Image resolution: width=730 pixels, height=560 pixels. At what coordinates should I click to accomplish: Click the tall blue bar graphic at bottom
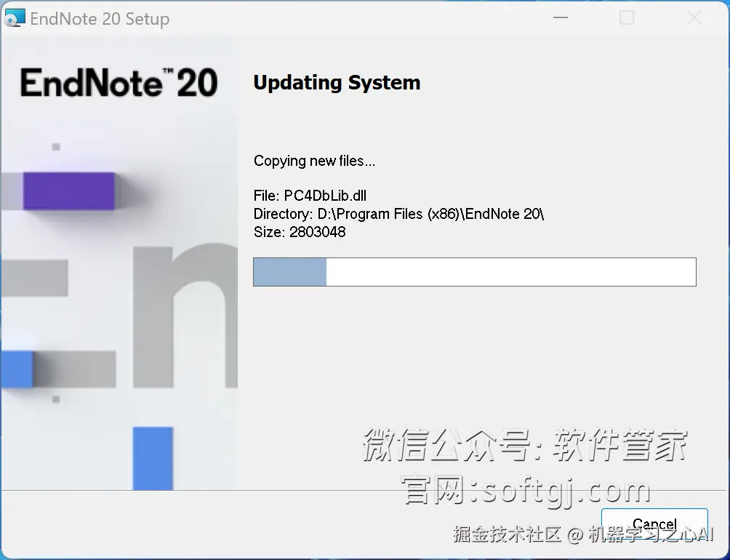click(x=153, y=458)
